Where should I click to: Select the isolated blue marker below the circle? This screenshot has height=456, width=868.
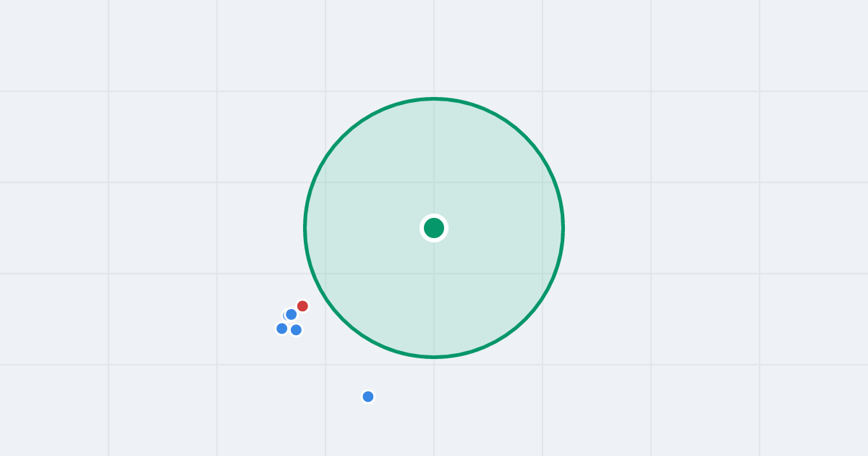click(x=368, y=397)
